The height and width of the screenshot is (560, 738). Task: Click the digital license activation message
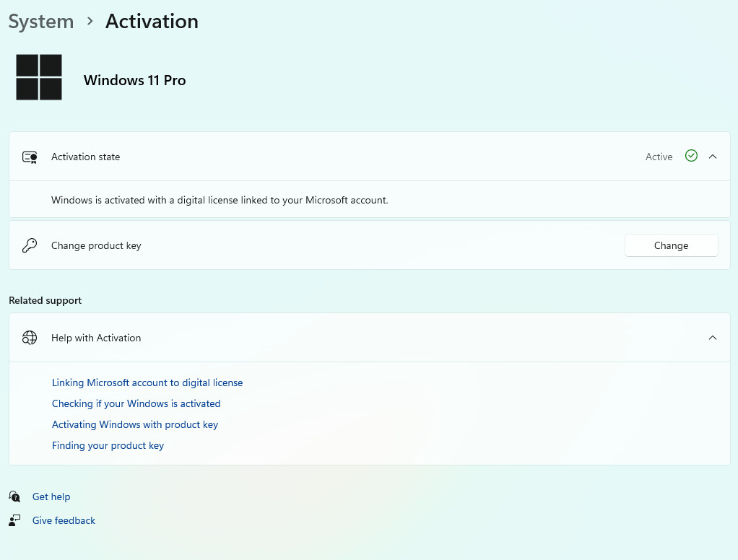220,201
